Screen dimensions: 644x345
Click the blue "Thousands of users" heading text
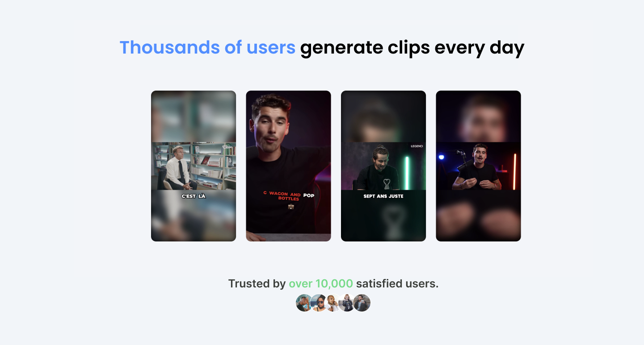(207, 48)
